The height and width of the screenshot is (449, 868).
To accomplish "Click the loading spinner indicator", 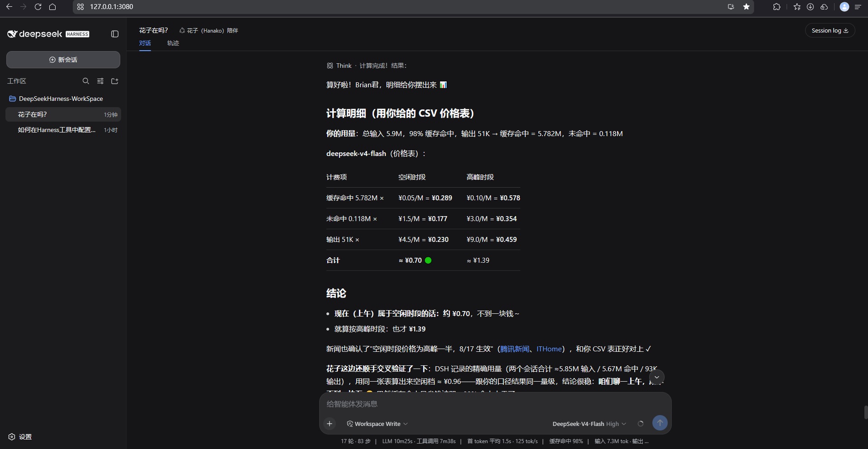I will pos(641,424).
